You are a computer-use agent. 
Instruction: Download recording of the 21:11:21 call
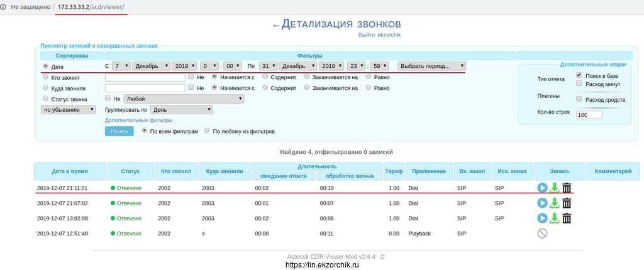click(x=554, y=188)
